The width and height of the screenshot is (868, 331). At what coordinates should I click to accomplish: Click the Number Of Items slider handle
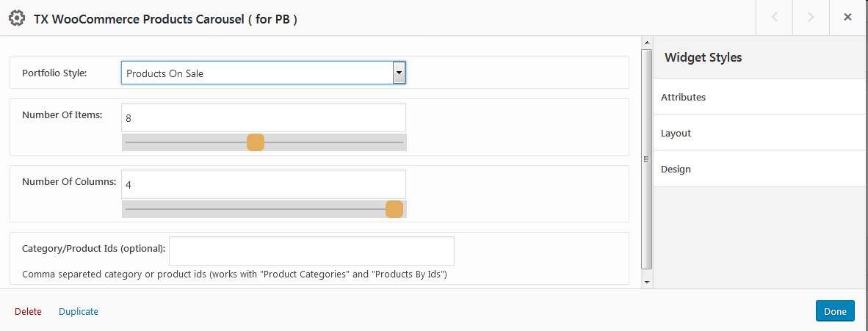pos(256,142)
